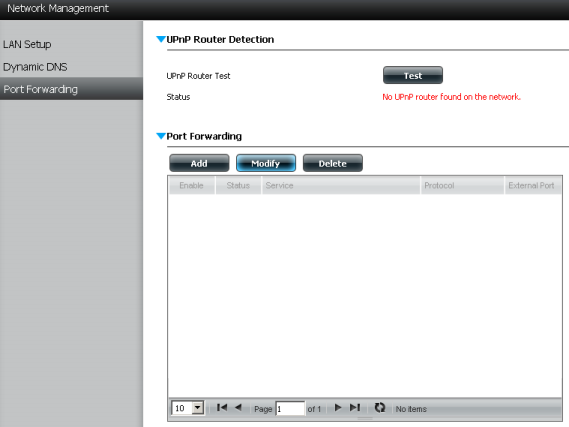
Task: Click the Delete button
Action: coord(333,163)
